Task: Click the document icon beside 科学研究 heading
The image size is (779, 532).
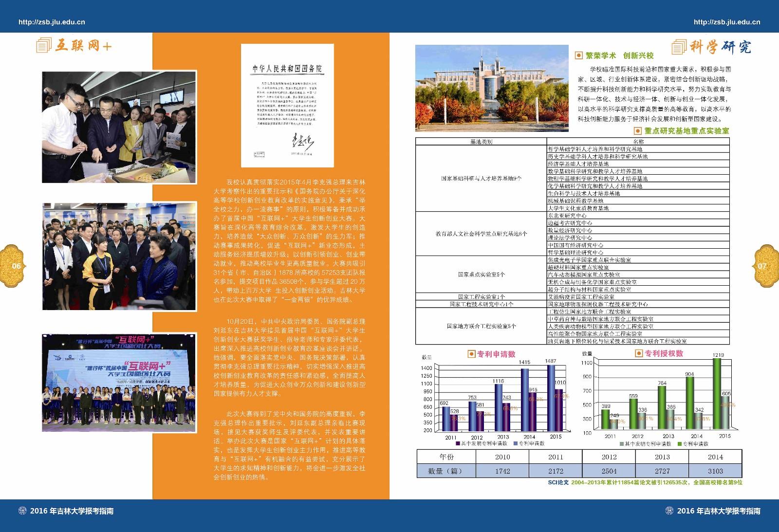Action: [679, 47]
